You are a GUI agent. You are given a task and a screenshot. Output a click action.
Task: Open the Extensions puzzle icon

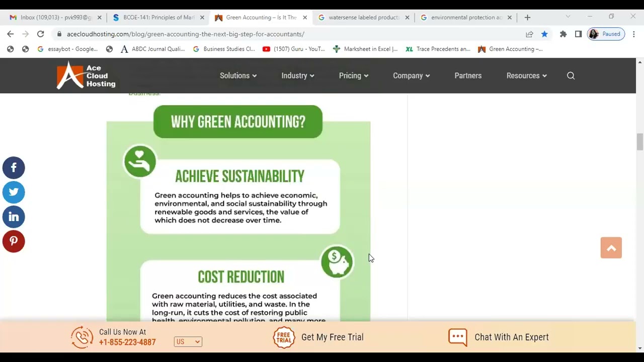click(563, 34)
